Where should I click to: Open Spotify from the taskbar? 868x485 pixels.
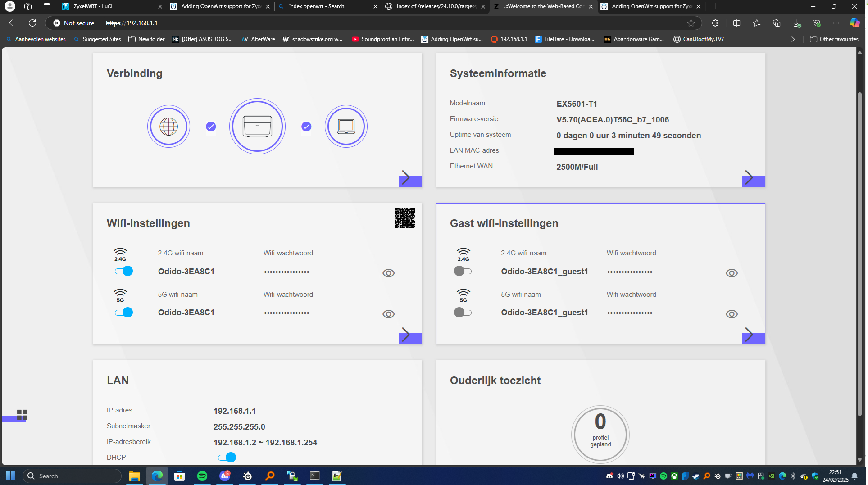click(x=202, y=476)
